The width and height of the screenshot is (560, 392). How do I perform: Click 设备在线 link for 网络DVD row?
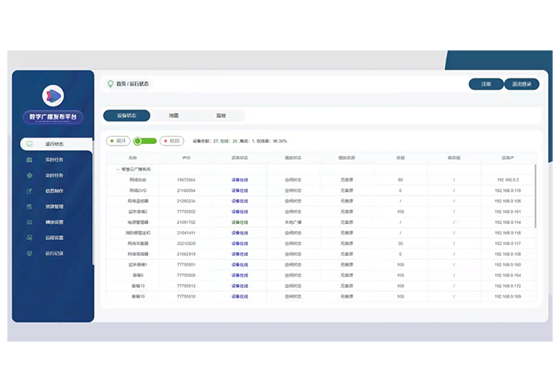coord(240,190)
